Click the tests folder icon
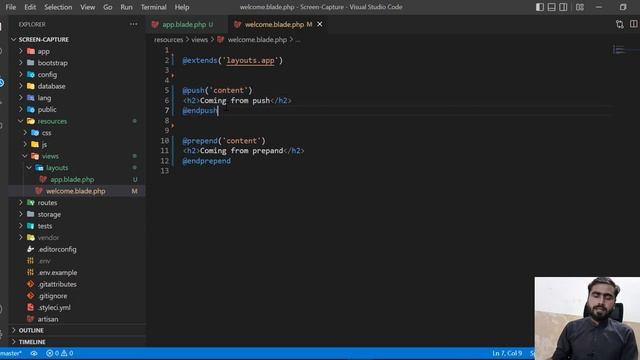 click(31, 226)
